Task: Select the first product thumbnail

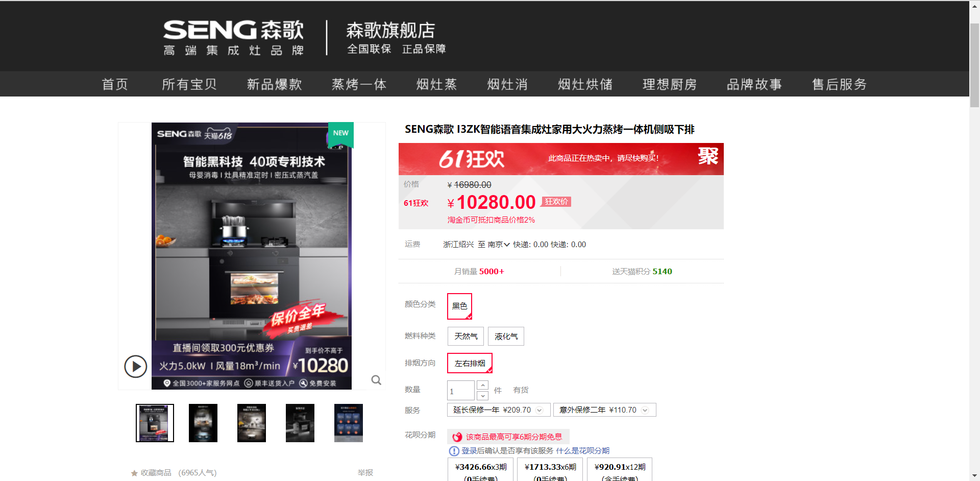Action: point(155,423)
